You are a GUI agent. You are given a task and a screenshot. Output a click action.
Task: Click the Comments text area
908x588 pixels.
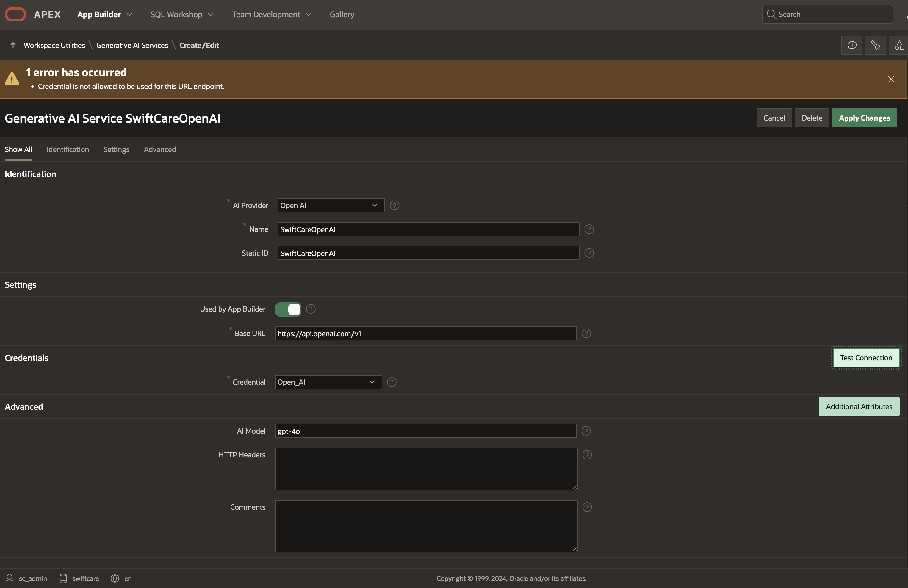point(426,526)
